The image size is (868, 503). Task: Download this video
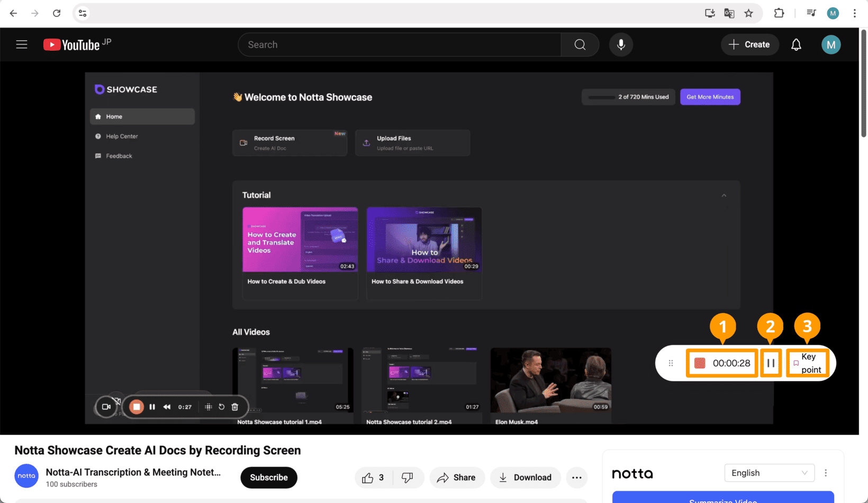526,478
